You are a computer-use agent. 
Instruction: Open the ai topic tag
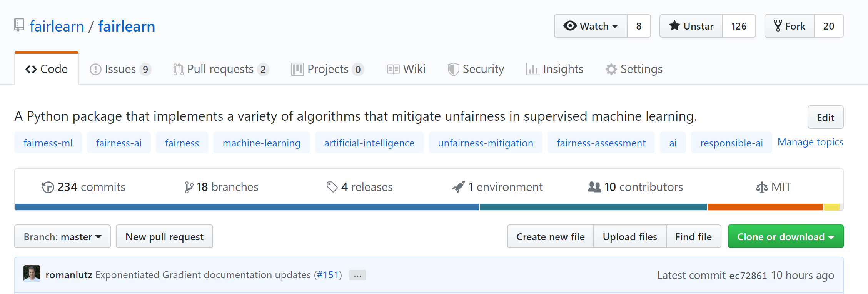pyautogui.click(x=673, y=143)
